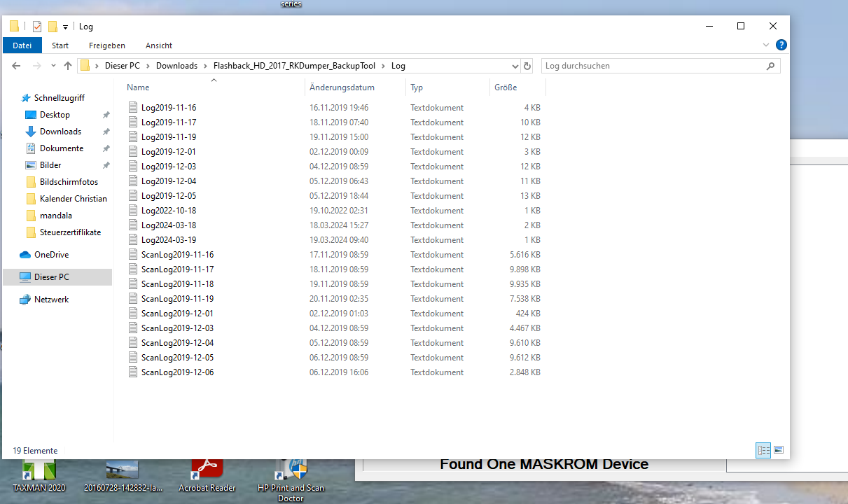Open Dokumente in quick access
The width and height of the screenshot is (848, 504).
62,148
